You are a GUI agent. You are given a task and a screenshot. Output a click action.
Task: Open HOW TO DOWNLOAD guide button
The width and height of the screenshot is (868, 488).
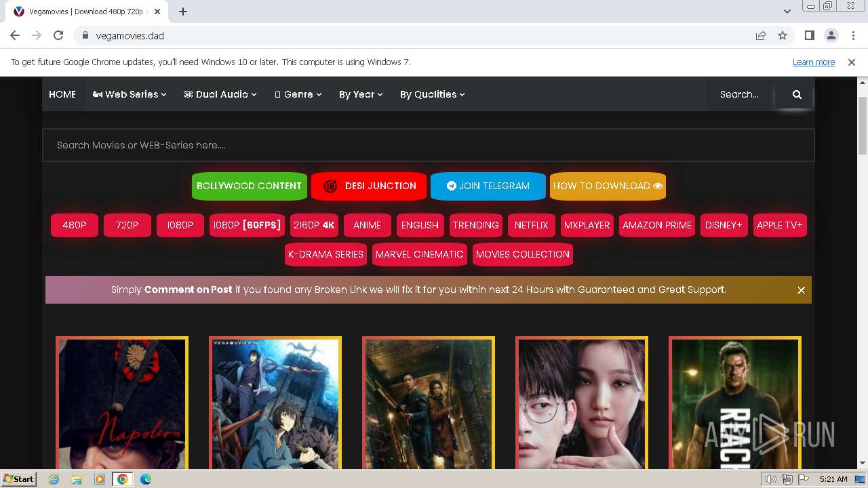point(608,186)
